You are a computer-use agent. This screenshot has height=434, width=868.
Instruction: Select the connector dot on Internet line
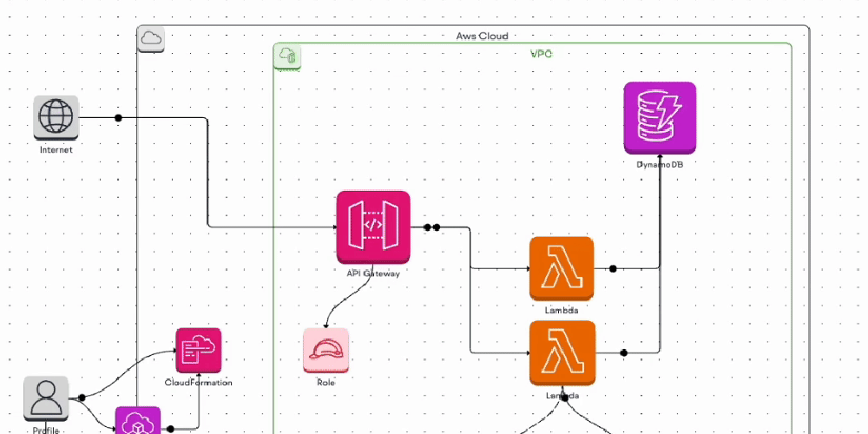(118, 118)
